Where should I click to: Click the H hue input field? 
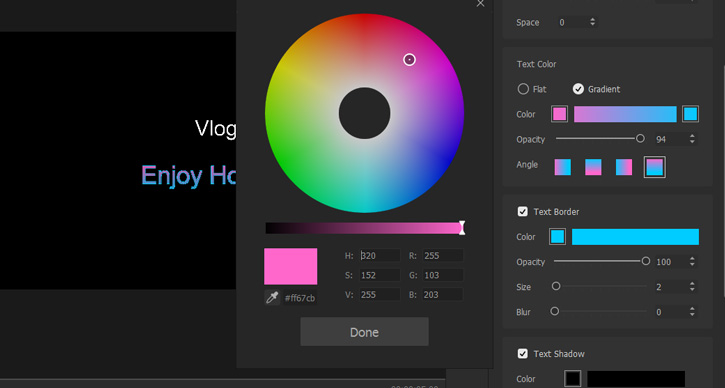pyautogui.click(x=380, y=255)
